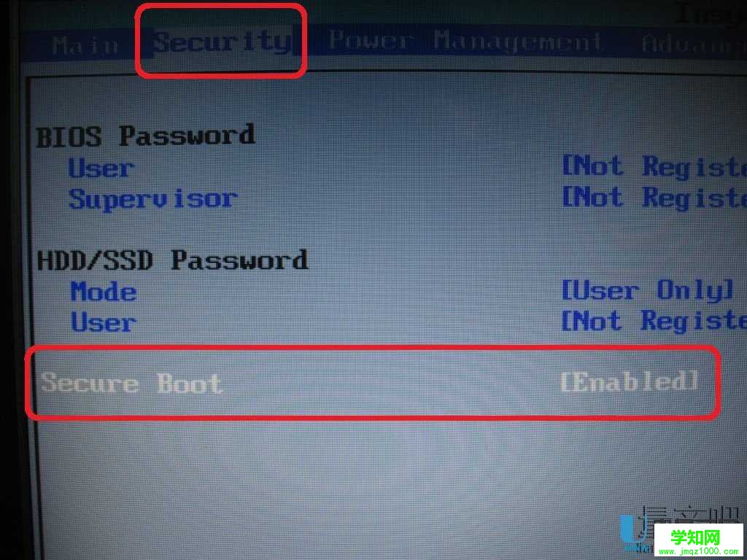Select User under HDD/SSD Password
The image size is (747, 560).
click(104, 323)
